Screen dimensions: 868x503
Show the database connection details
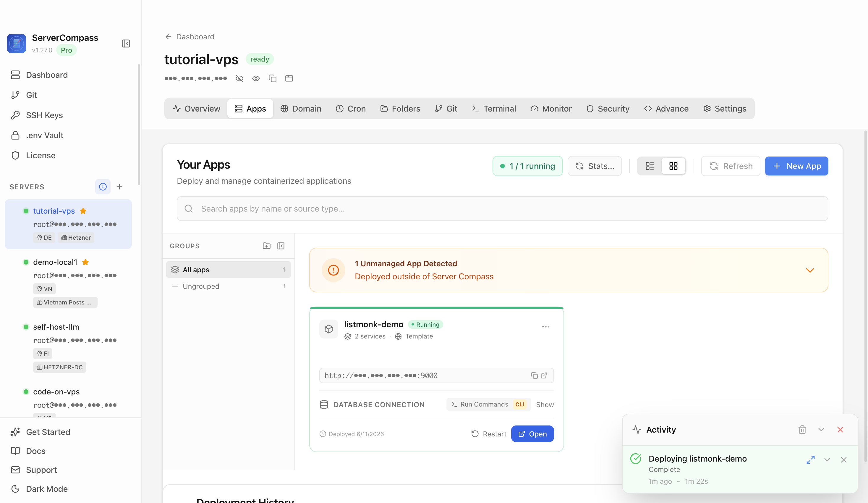click(x=545, y=405)
